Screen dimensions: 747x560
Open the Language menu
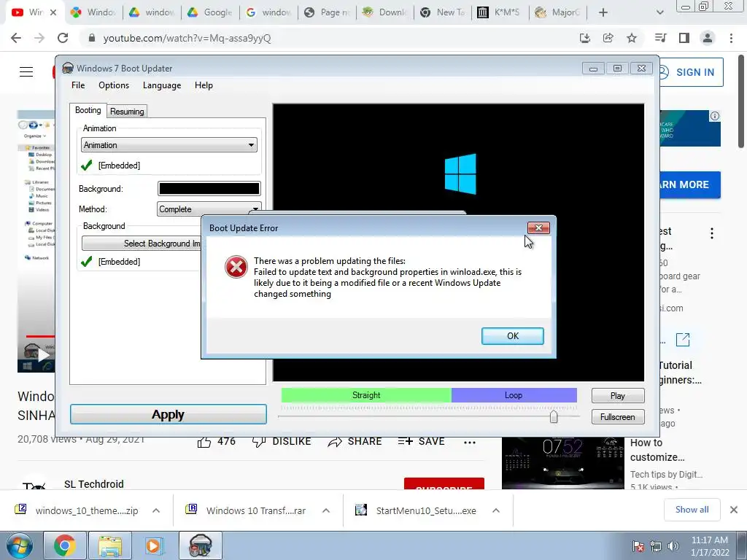pos(162,85)
